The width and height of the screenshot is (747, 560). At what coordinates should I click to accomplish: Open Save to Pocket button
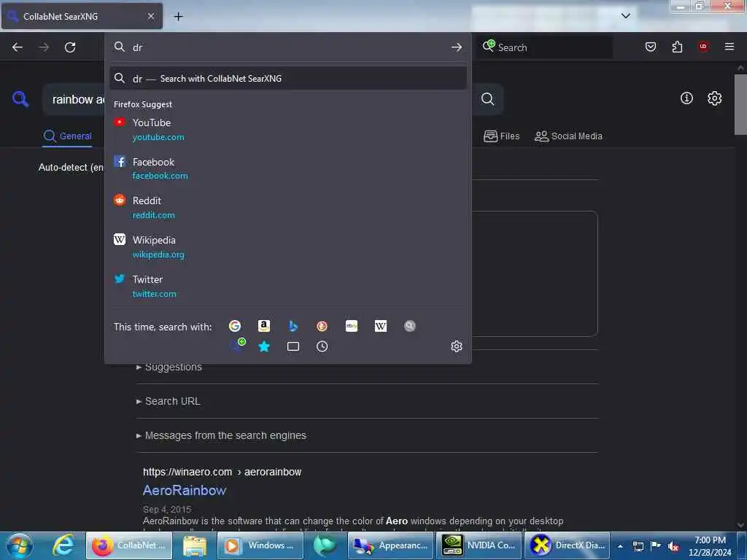[651, 47]
